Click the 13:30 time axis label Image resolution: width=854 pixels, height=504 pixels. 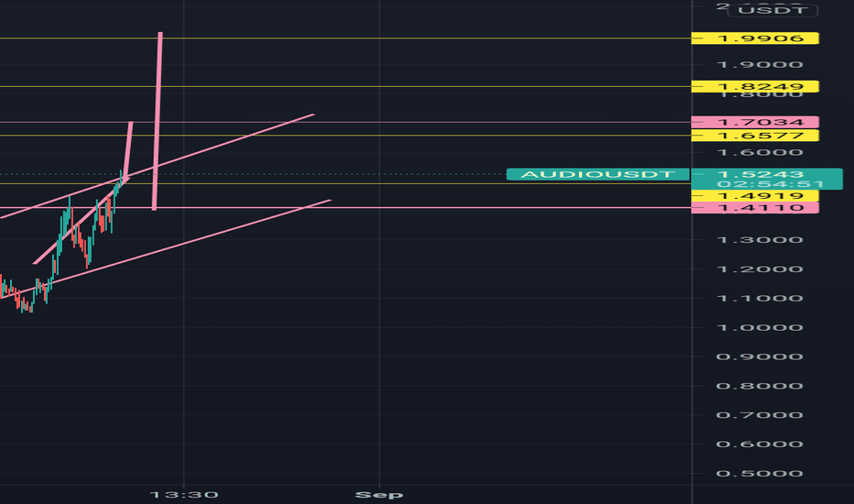coord(184,495)
